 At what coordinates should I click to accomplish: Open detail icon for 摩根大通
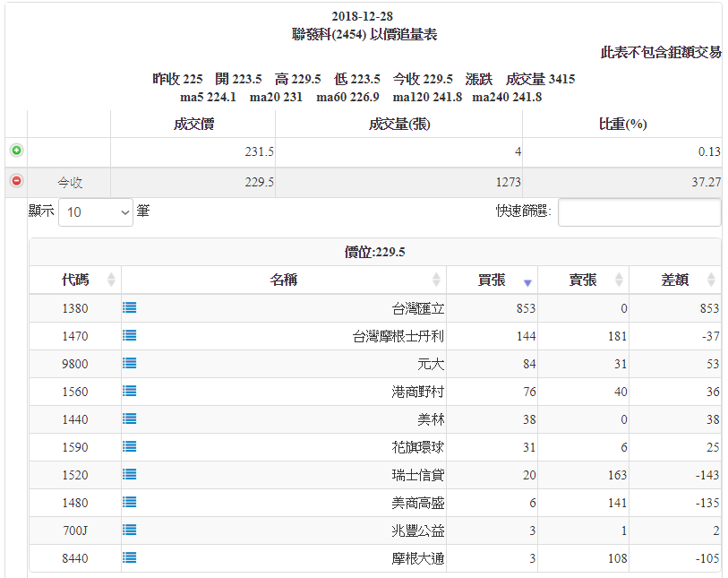(x=130, y=557)
